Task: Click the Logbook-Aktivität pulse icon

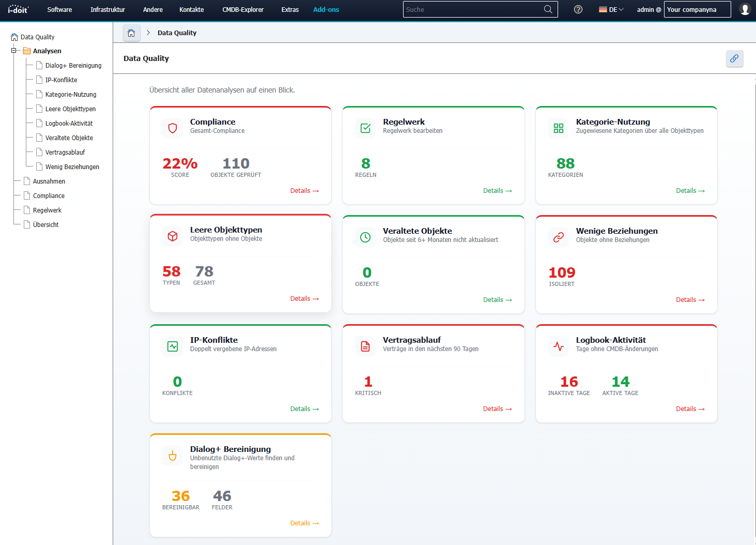Action: tap(559, 346)
